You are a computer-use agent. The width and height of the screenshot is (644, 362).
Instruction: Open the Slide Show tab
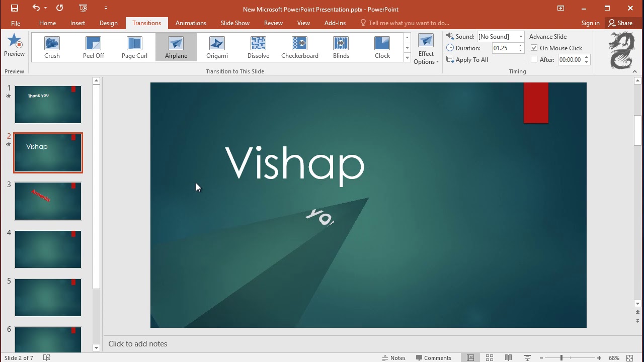click(x=235, y=23)
